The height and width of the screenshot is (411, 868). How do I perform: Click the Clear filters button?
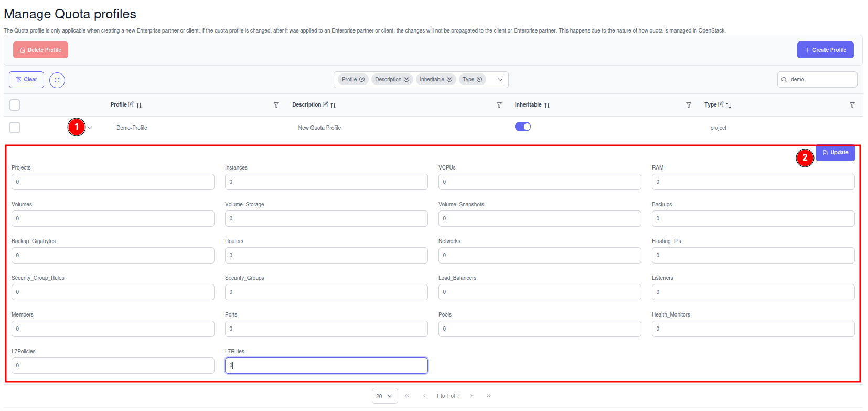(26, 80)
